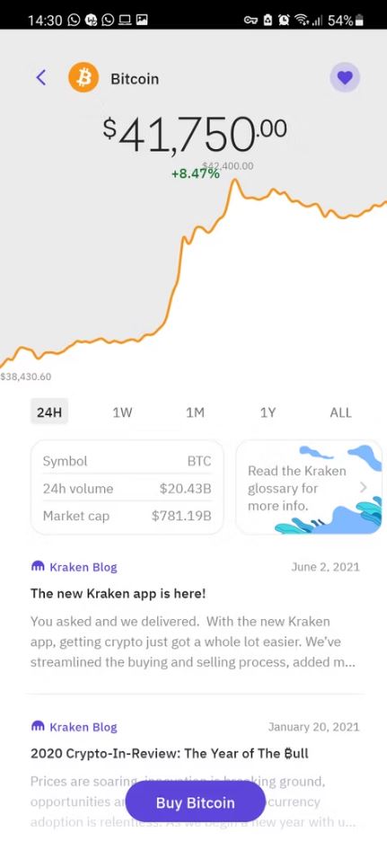Select the 24H chart range
Screen dimensions: 387x868
click(x=49, y=412)
